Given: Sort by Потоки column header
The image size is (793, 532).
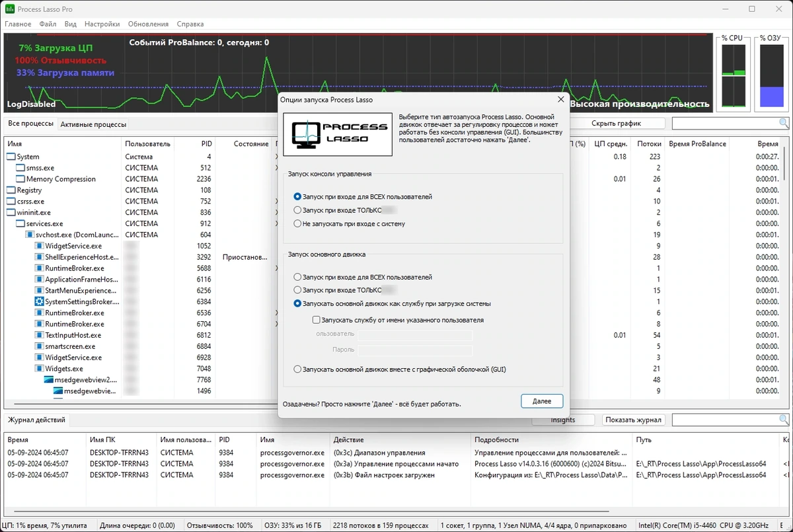Looking at the screenshot, I should [648, 143].
